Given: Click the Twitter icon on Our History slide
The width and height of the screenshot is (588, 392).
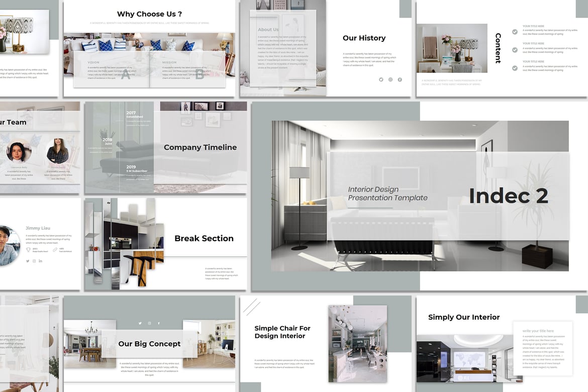Looking at the screenshot, I should (x=381, y=79).
